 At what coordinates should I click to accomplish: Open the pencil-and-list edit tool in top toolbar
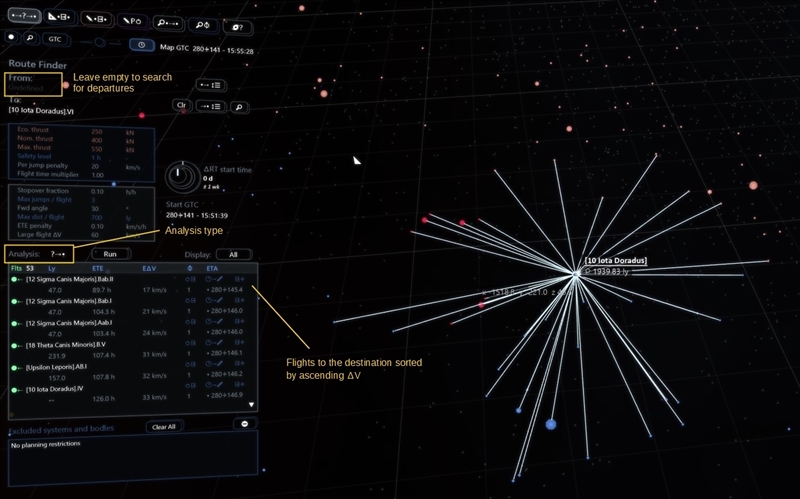96,19
